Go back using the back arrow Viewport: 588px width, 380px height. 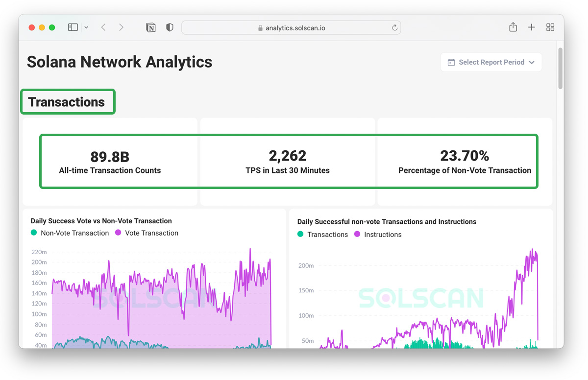(x=103, y=27)
